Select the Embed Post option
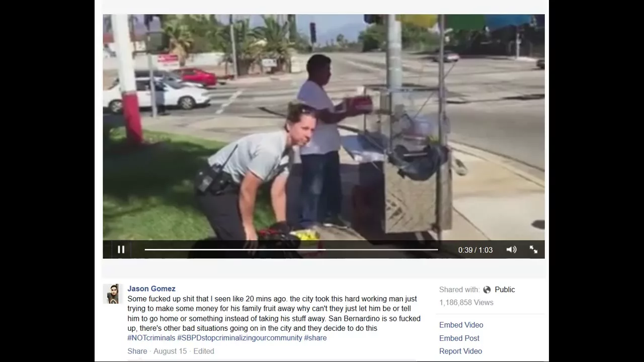 (459, 338)
